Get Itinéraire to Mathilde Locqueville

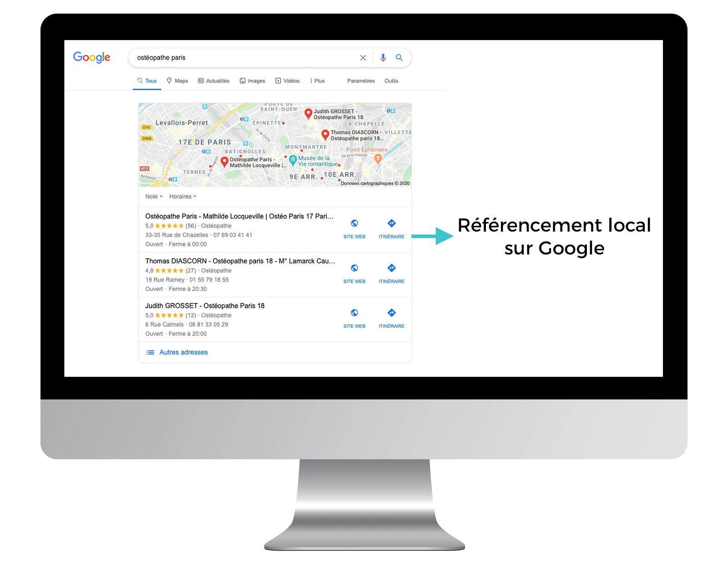(x=391, y=229)
